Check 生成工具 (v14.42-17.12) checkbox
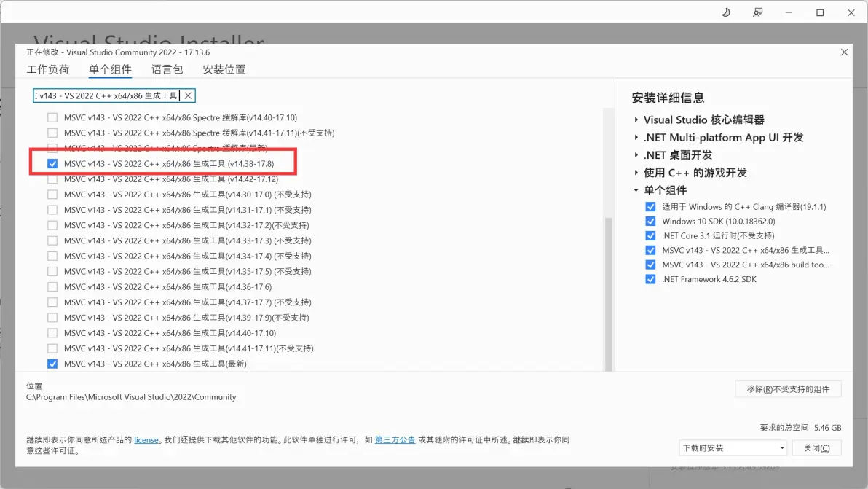This screenshot has width=868, height=489. (52, 179)
